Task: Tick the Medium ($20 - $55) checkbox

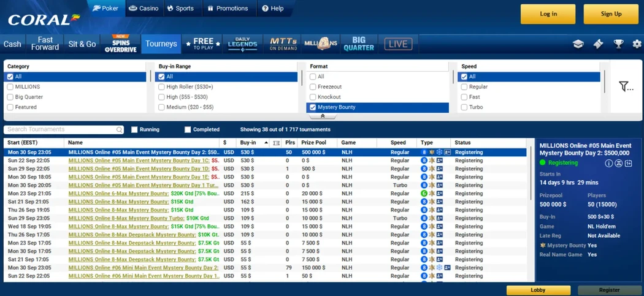Action: (x=161, y=107)
